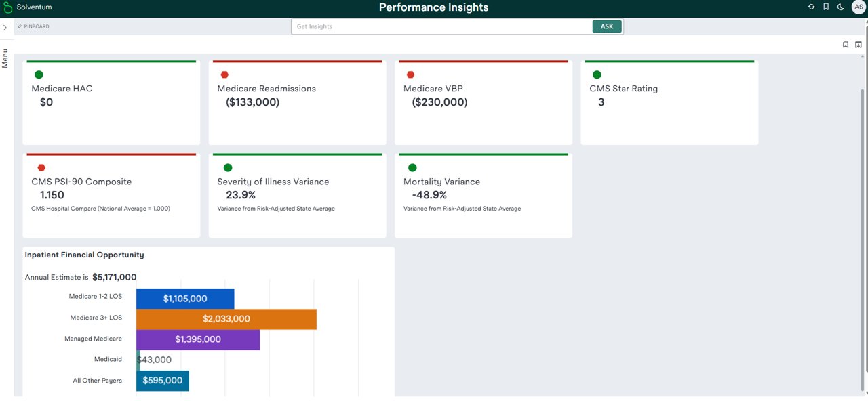Open the Mortality Variance card title
This screenshot has width=868, height=401.
(441, 182)
